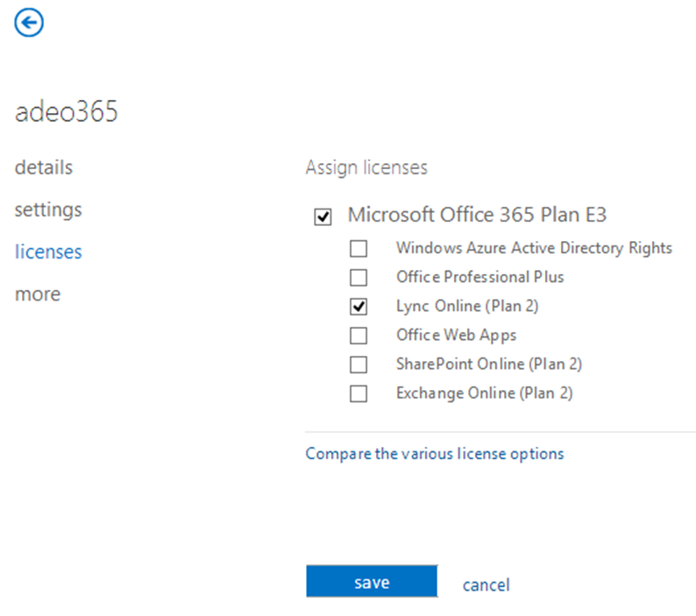Click the adeo365 page title

66,111
